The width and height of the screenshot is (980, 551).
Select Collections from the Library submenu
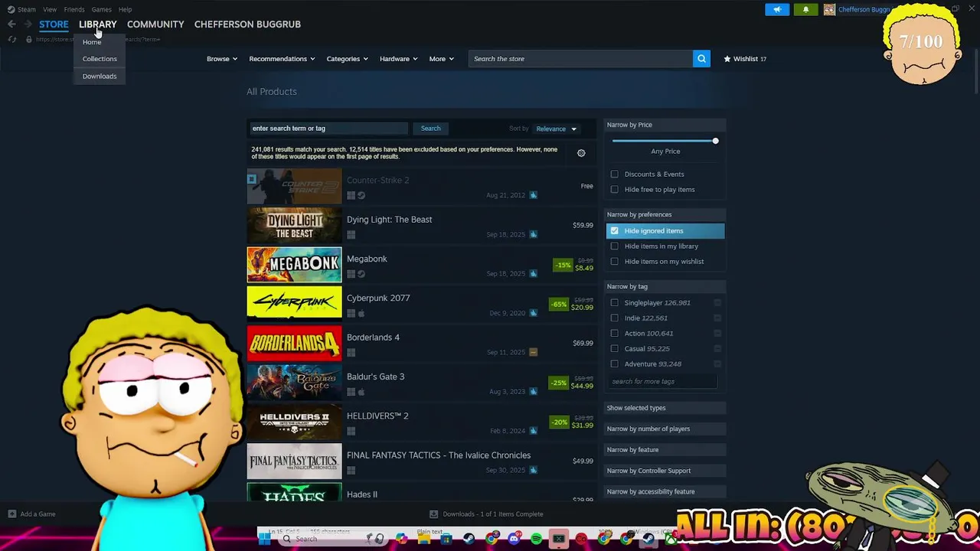tap(100, 59)
